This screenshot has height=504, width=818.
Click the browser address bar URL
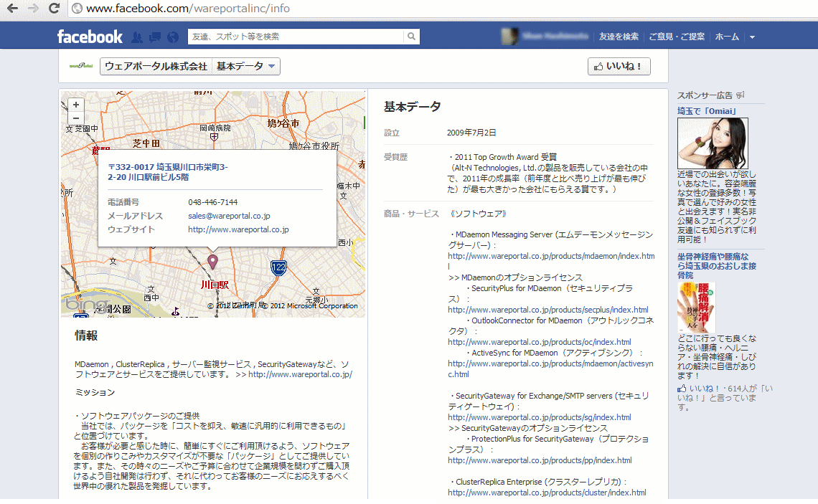188,9
